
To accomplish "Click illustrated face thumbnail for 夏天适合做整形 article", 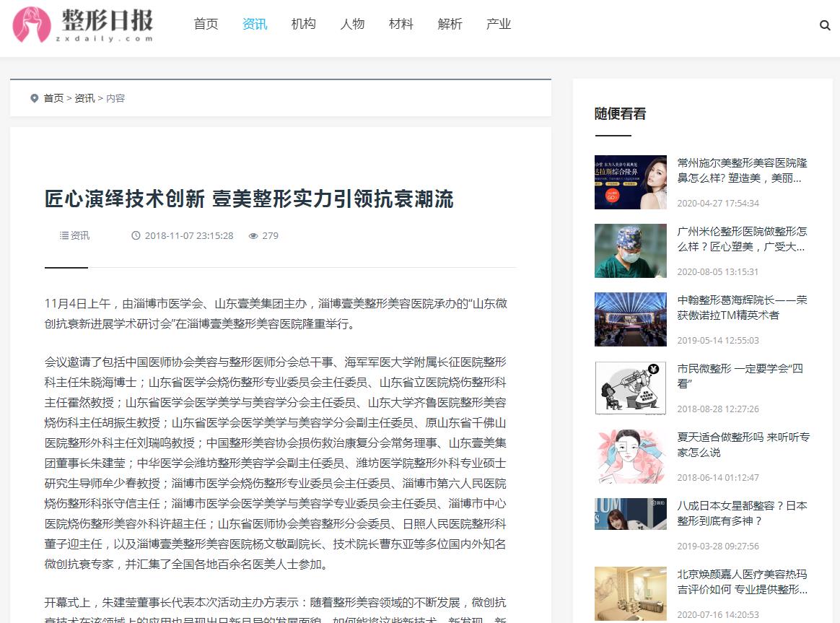I will click(631, 456).
